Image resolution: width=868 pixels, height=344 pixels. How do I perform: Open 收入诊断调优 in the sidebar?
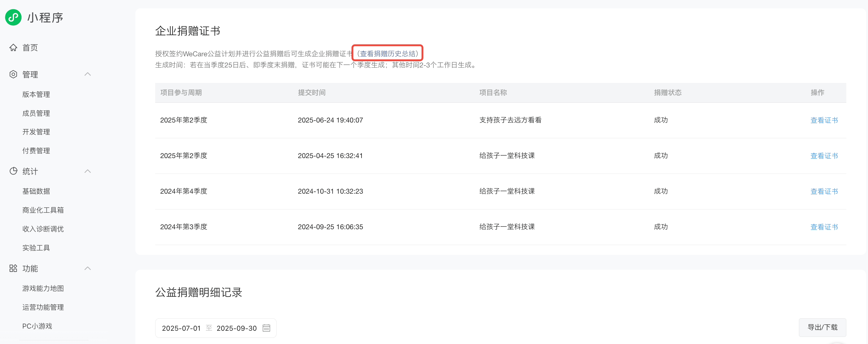click(43, 229)
